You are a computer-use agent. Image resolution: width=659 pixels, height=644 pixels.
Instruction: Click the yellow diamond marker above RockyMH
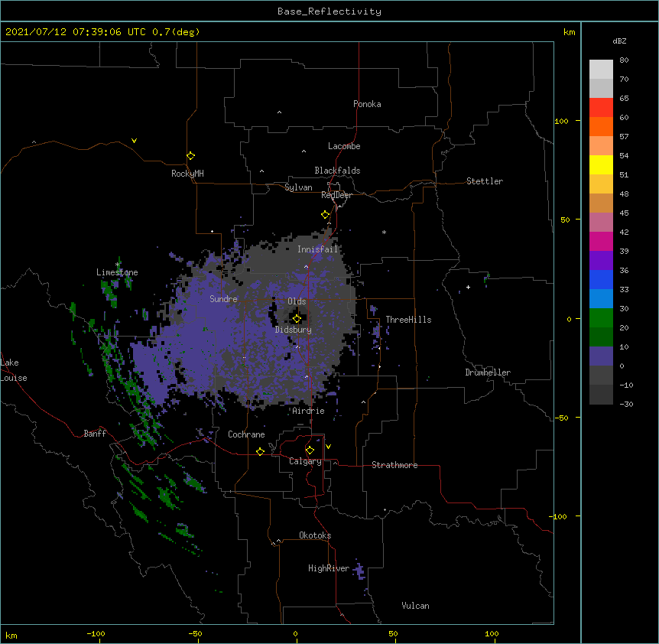(191, 155)
